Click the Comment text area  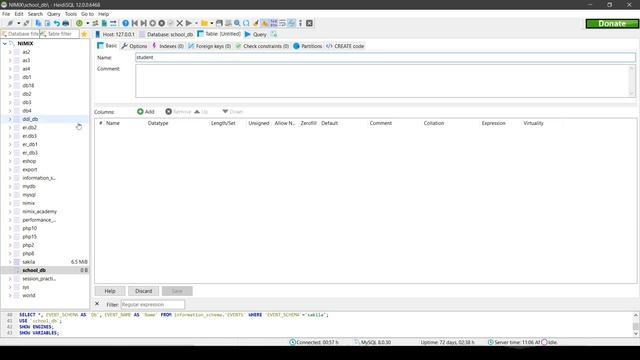385,81
